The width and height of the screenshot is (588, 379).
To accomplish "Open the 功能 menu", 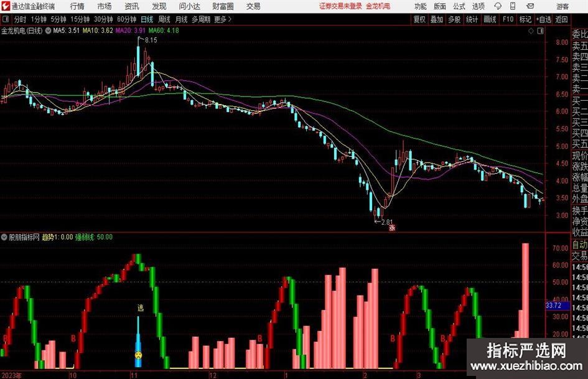I will pos(421,6).
